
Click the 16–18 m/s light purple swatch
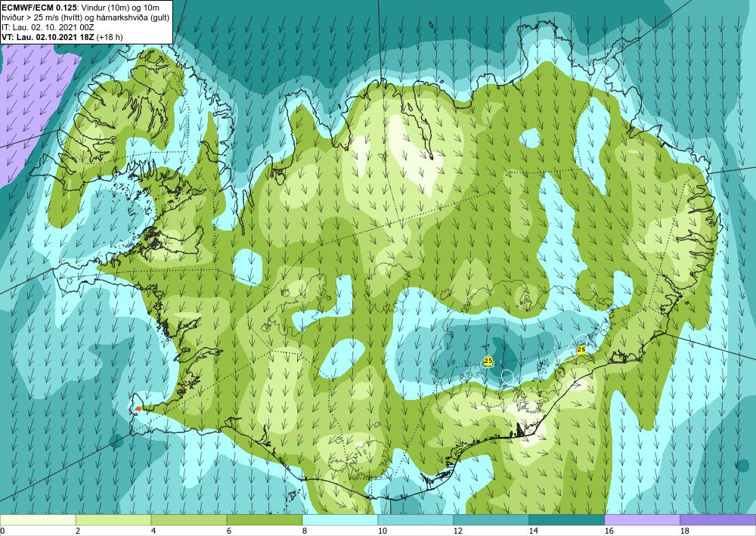click(642, 520)
